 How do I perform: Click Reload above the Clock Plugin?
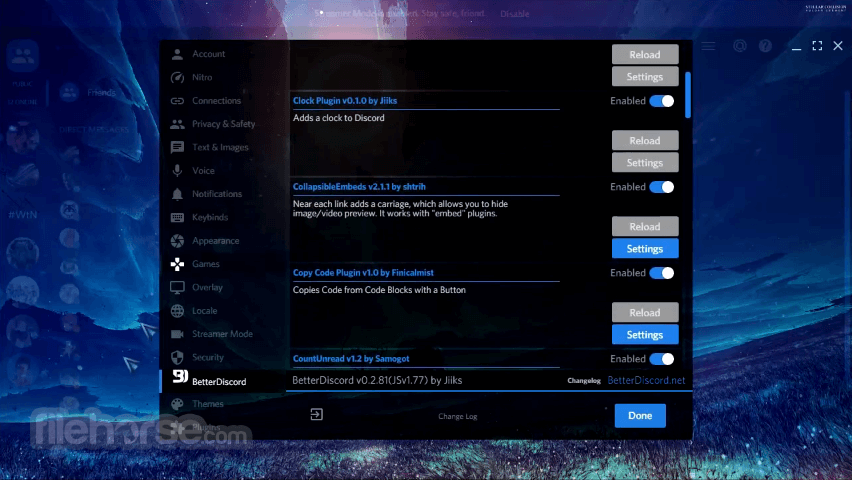point(645,54)
